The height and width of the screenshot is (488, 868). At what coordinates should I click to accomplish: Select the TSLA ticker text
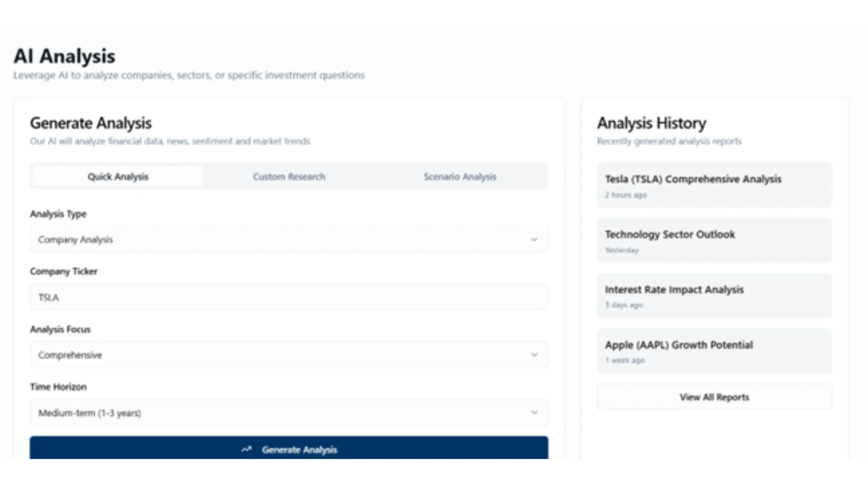48,297
